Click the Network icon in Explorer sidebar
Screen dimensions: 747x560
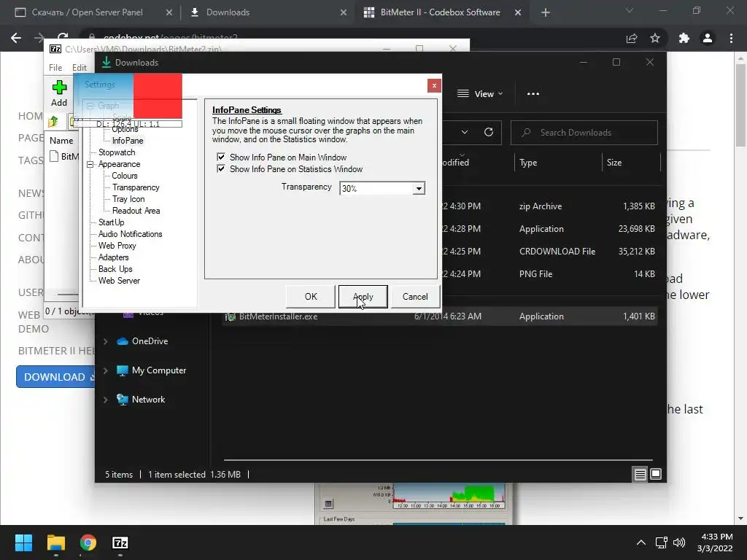coord(123,400)
